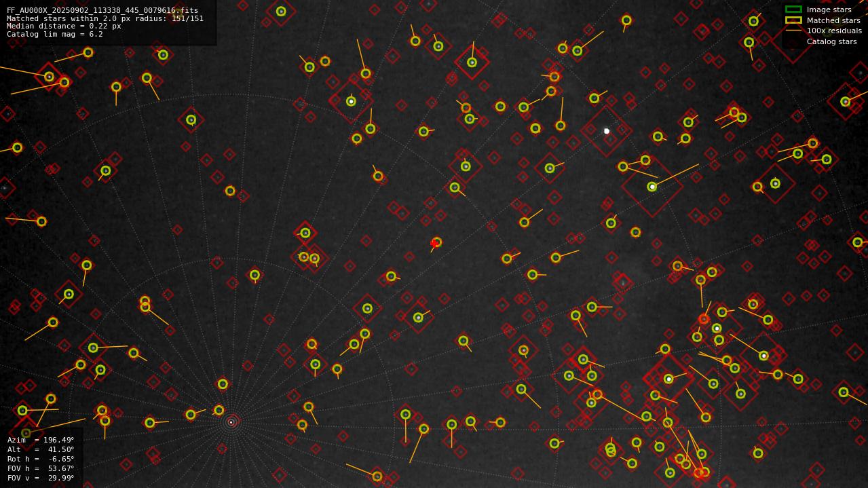868x488 pixels.
Task: Click the 'Catalog lim mag = 6.2' text
Action: pos(55,35)
